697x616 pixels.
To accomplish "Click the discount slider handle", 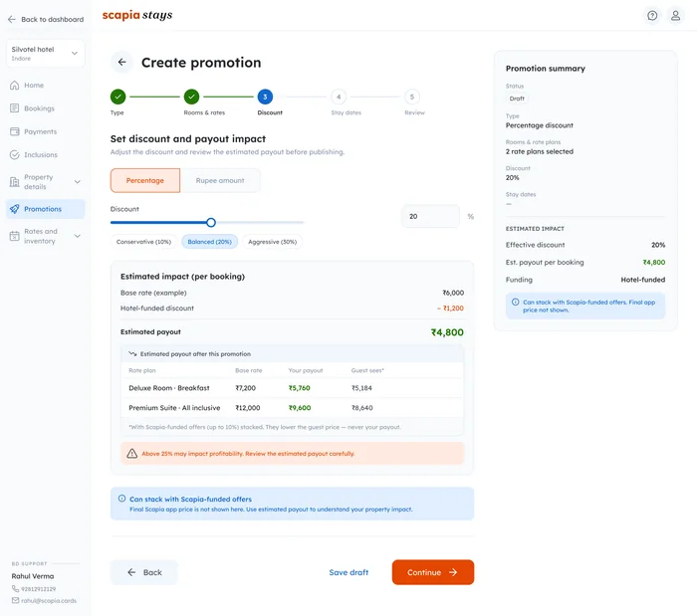I will tap(211, 222).
